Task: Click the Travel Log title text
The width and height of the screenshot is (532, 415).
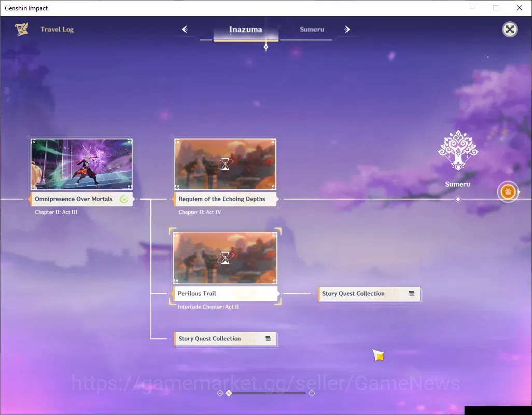Action: click(x=57, y=30)
